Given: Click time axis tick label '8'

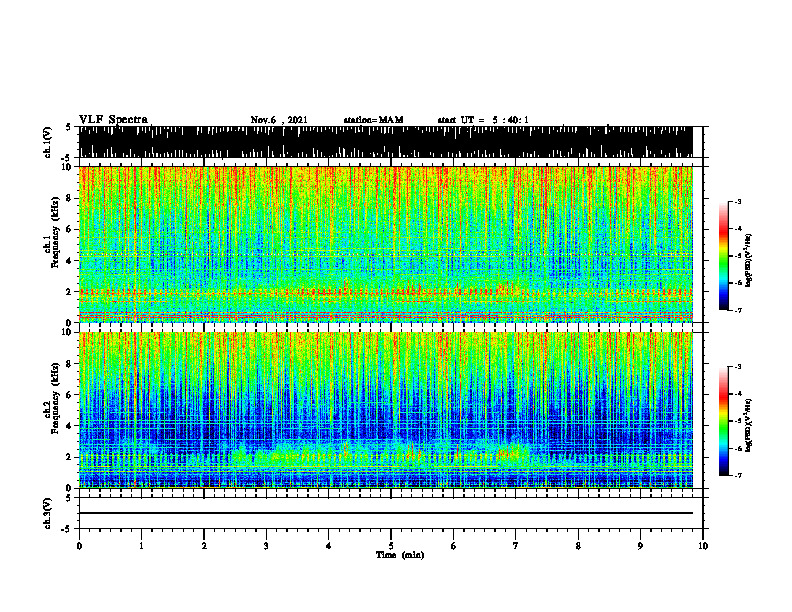Looking at the screenshot, I should (578, 546).
